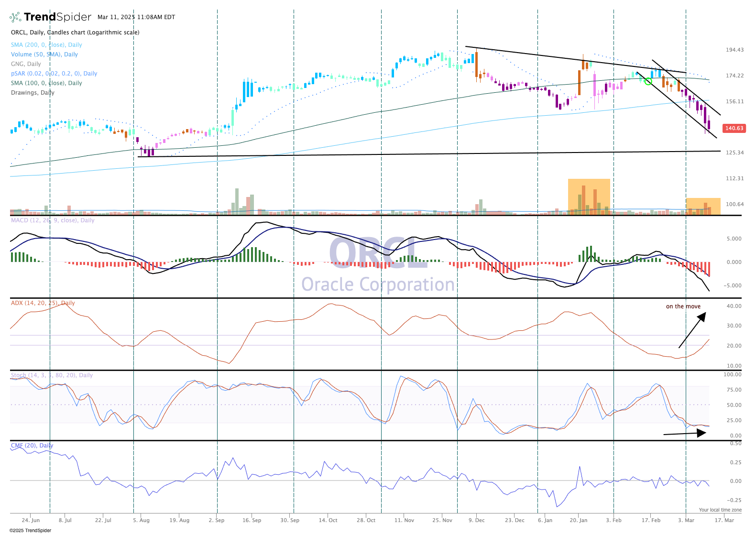
Task: Click the TrendSpider logo icon
Action: click(x=15, y=17)
